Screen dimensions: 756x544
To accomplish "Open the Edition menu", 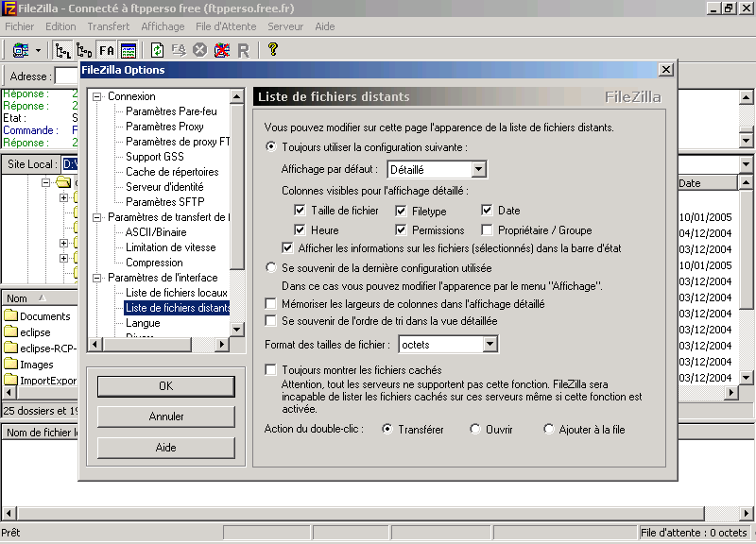I will pyautogui.click(x=60, y=26).
